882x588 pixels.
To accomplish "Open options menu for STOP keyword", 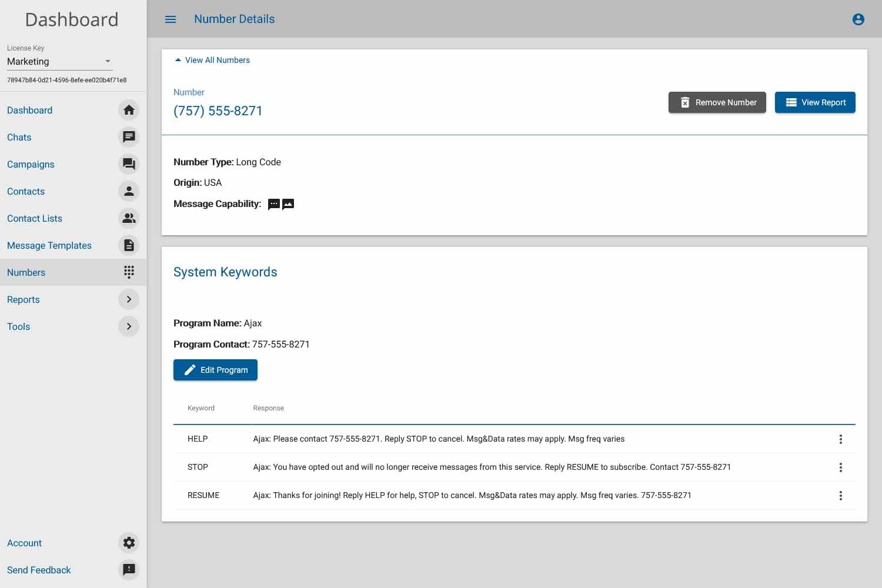I will (x=840, y=467).
